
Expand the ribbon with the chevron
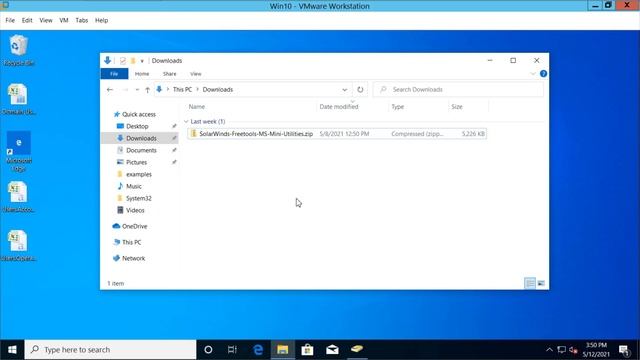533,74
